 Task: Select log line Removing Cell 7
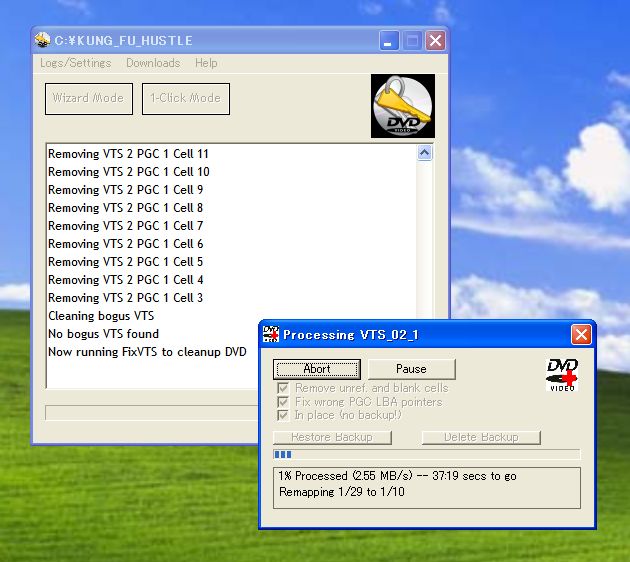coord(125,226)
